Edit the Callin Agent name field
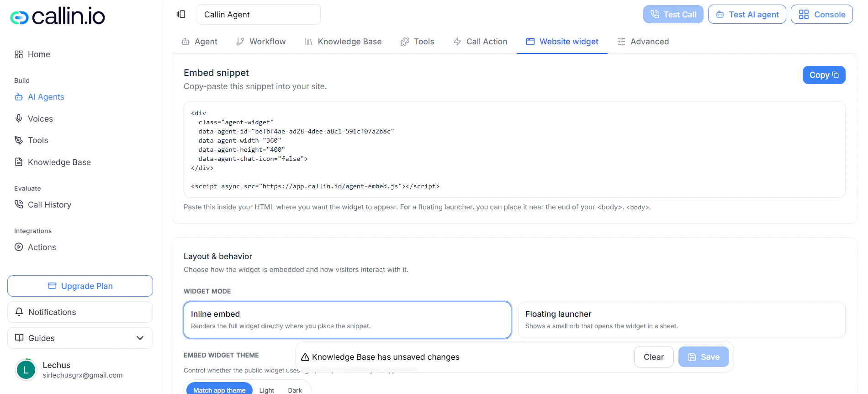The width and height of the screenshot is (868, 394). 259,14
